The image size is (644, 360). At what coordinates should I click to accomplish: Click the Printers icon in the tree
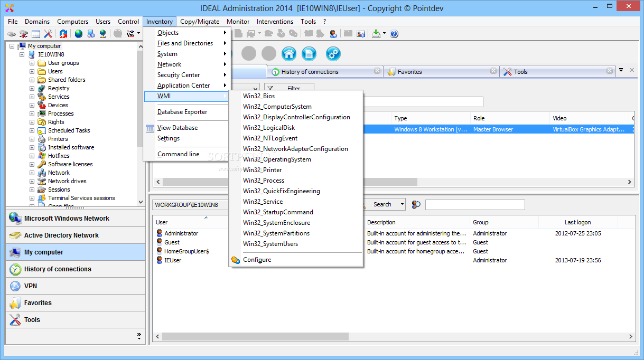(42, 139)
